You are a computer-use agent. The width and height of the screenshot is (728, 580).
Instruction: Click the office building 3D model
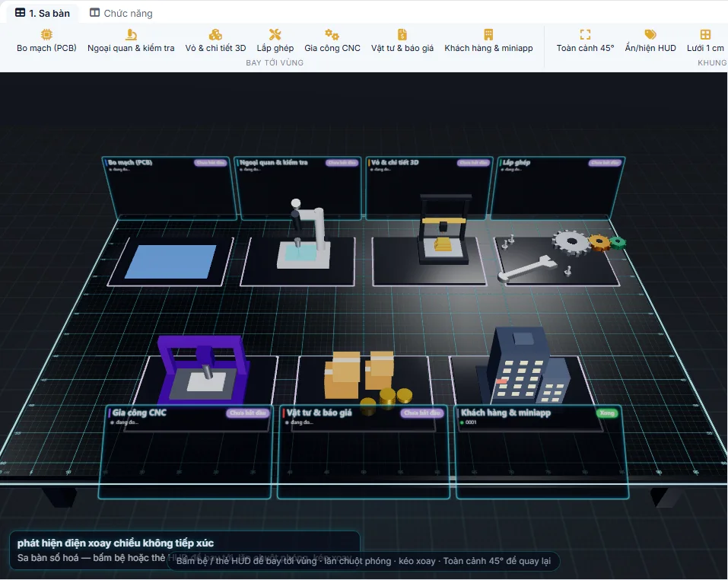click(523, 365)
